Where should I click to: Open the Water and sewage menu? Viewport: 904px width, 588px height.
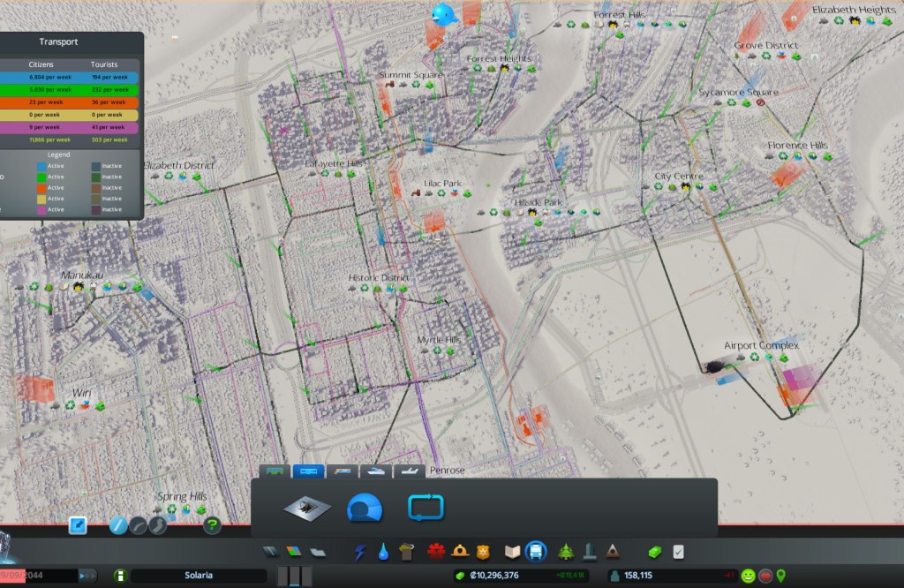coord(383,552)
